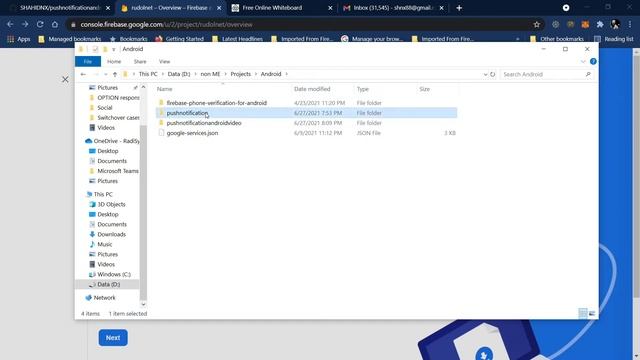The height and width of the screenshot is (360, 640).
Task: Click the Chrome home button
Action: [55, 24]
